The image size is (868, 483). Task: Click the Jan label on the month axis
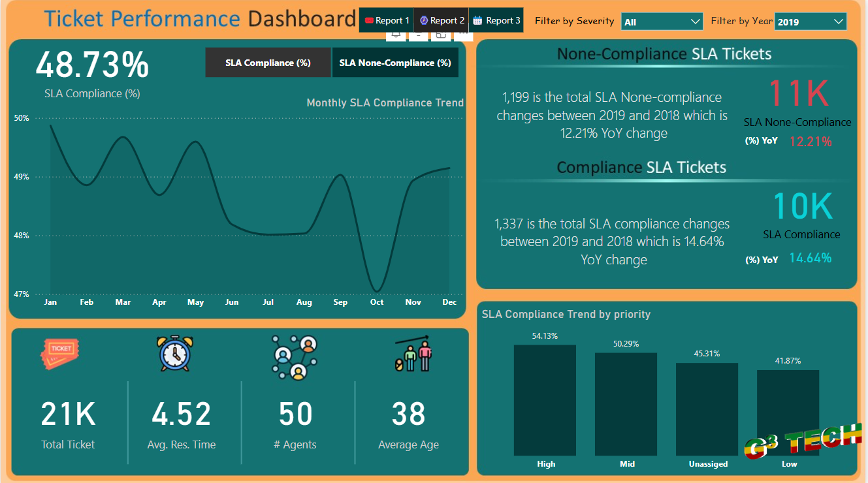(x=50, y=302)
